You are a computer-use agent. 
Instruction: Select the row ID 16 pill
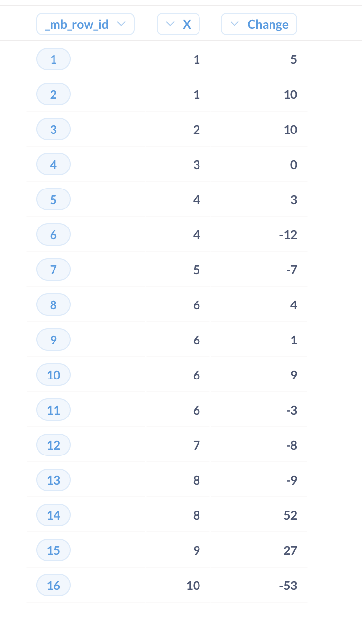54,586
